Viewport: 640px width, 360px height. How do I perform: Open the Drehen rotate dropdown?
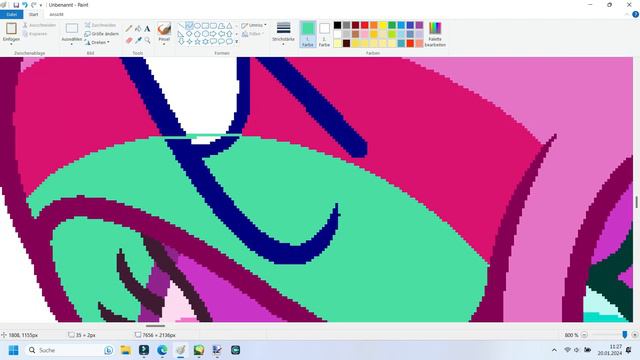pos(97,42)
